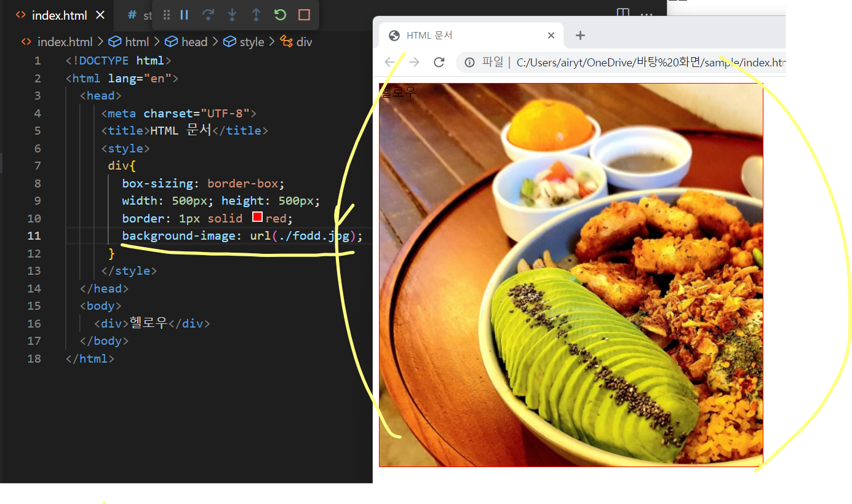The height and width of the screenshot is (504, 852).
Task: Click the 헬로우 text on the page
Action: (x=399, y=92)
